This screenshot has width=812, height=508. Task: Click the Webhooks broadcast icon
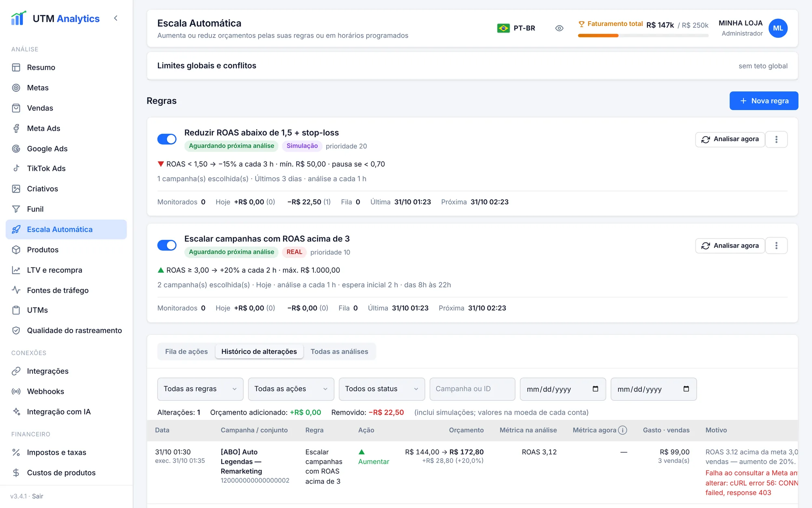pos(16,391)
